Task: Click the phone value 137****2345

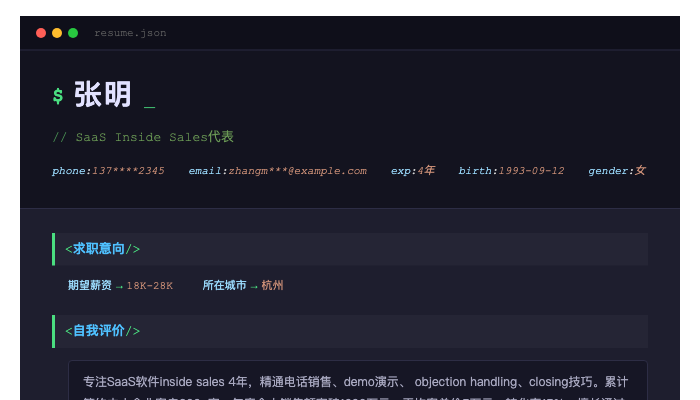Action: pos(128,171)
